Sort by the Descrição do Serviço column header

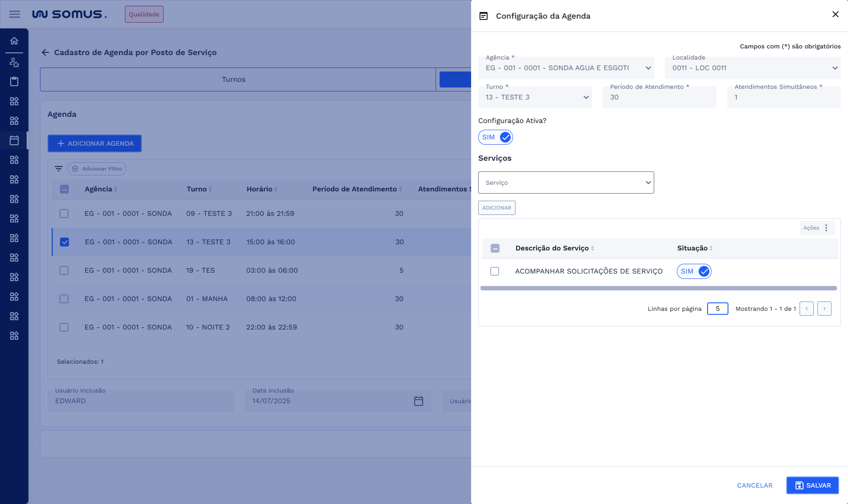point(552,248)
